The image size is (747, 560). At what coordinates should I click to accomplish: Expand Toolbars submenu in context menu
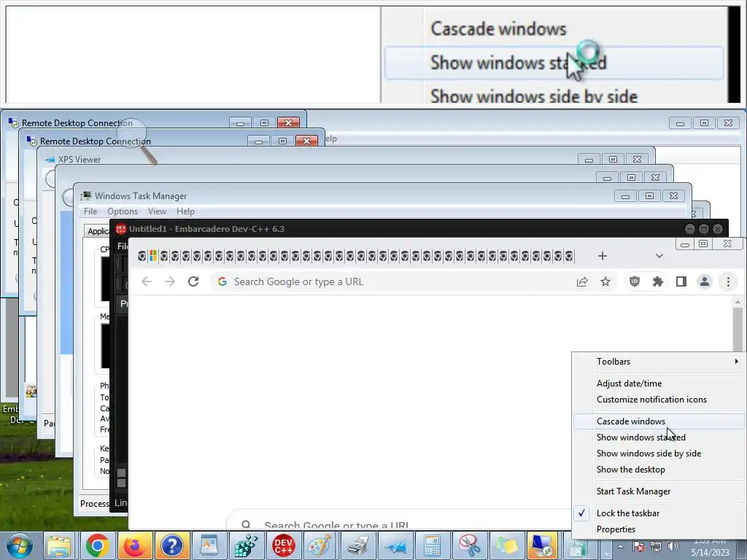click(x=658, y=362)
